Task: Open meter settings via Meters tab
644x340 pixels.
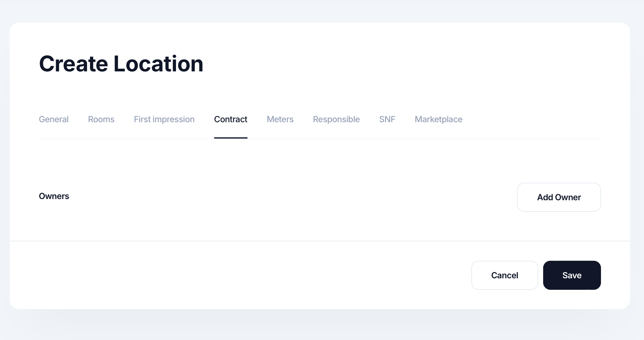Action: 280,119
